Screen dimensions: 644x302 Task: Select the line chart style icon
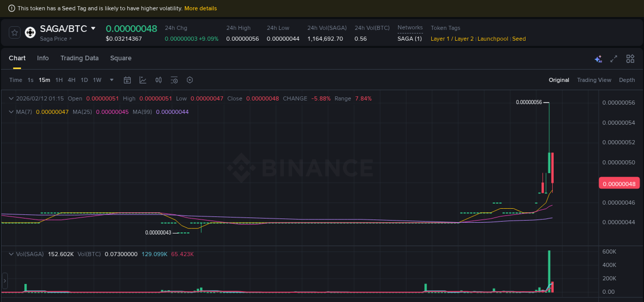coord(143,80)
